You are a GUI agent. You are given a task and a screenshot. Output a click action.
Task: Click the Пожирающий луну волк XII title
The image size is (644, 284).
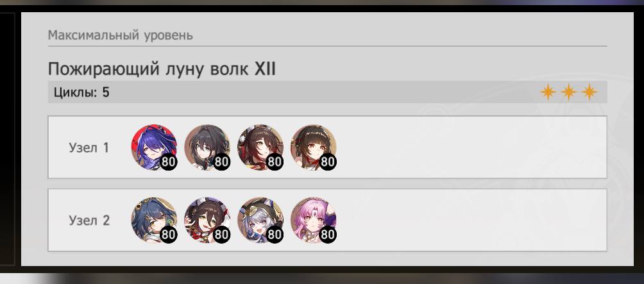[162, 69]
